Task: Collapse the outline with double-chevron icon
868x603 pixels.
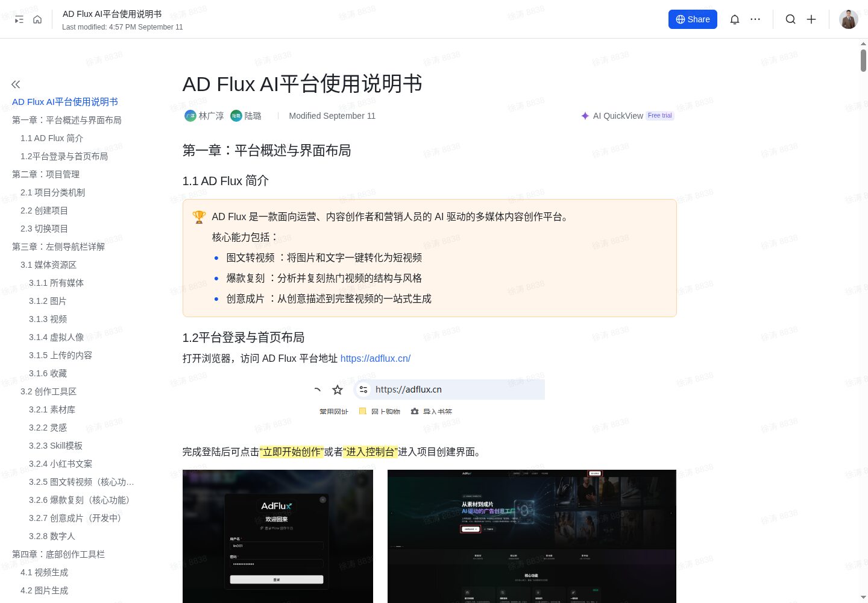Action: 16,84
